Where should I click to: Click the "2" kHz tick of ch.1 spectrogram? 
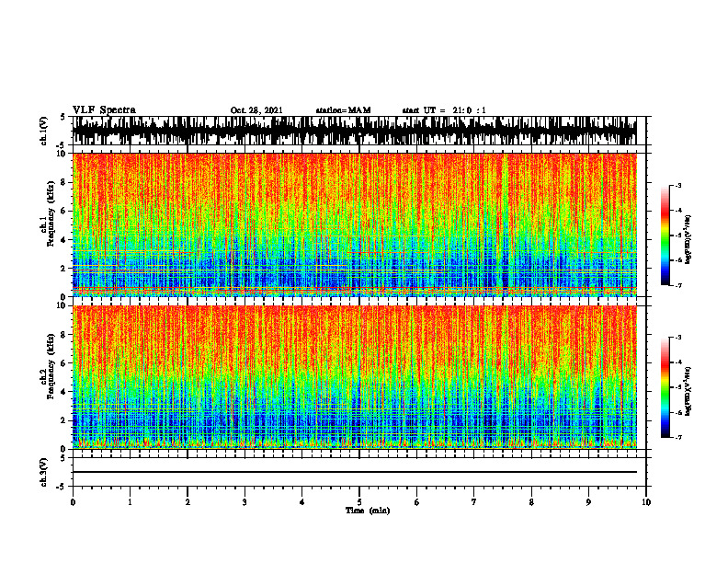coord(64,268)
